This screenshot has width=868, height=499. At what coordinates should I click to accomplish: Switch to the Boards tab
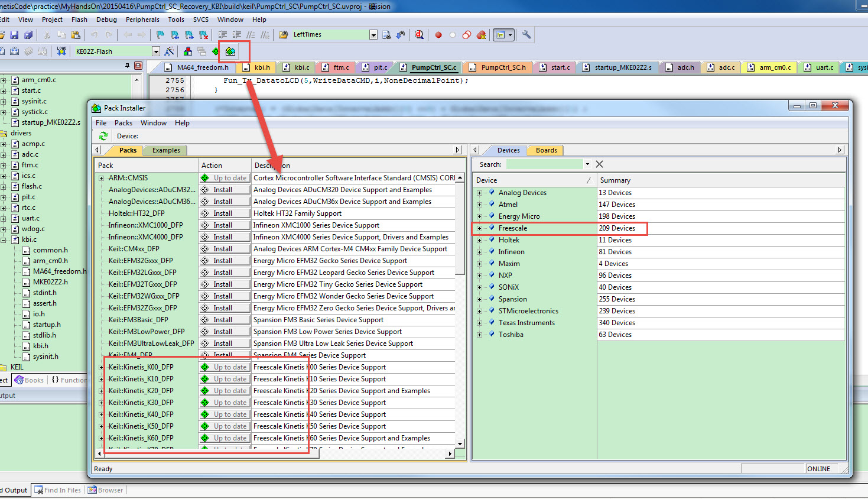point(546,150)
